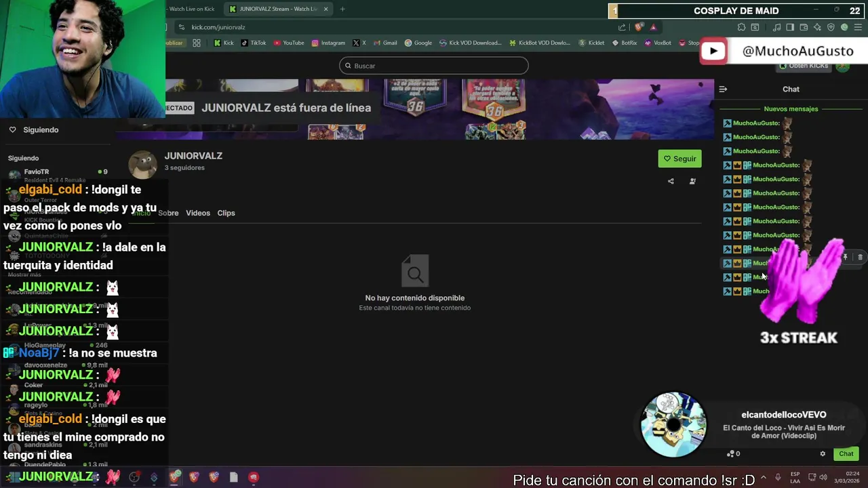This screenshot has height=488, width=868.
Task: Open the YouTube bookmark
Action: tap(289, 43)
